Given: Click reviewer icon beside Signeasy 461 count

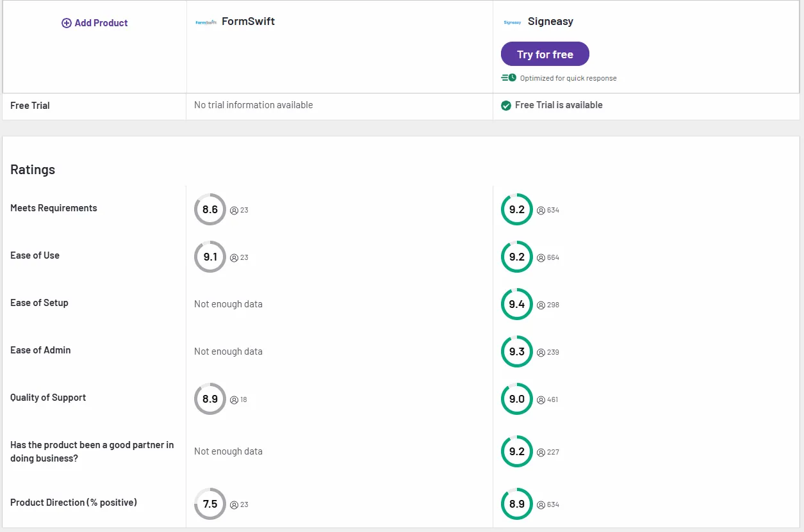Looking at the screenshot, I should pyautogui.click(x=541, y=399).
